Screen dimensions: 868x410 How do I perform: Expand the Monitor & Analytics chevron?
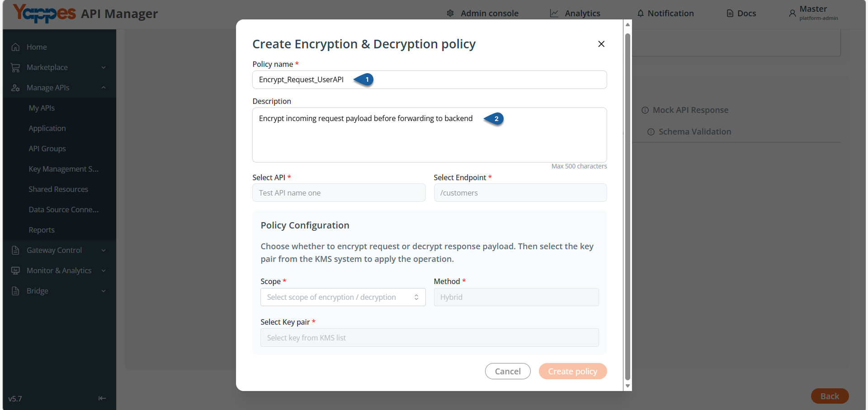click(104, 270)
